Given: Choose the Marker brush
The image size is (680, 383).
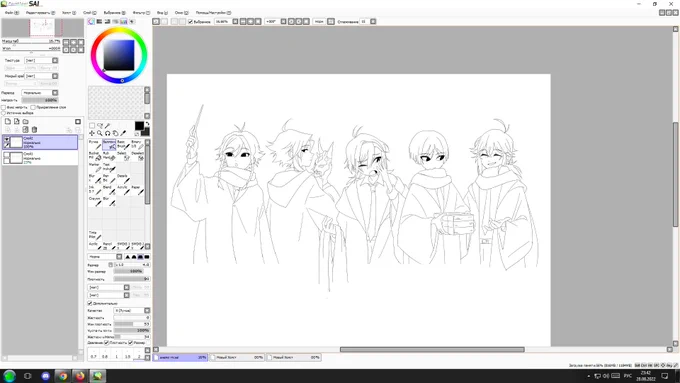Looking at the screenshot, I should click(95, 167).
